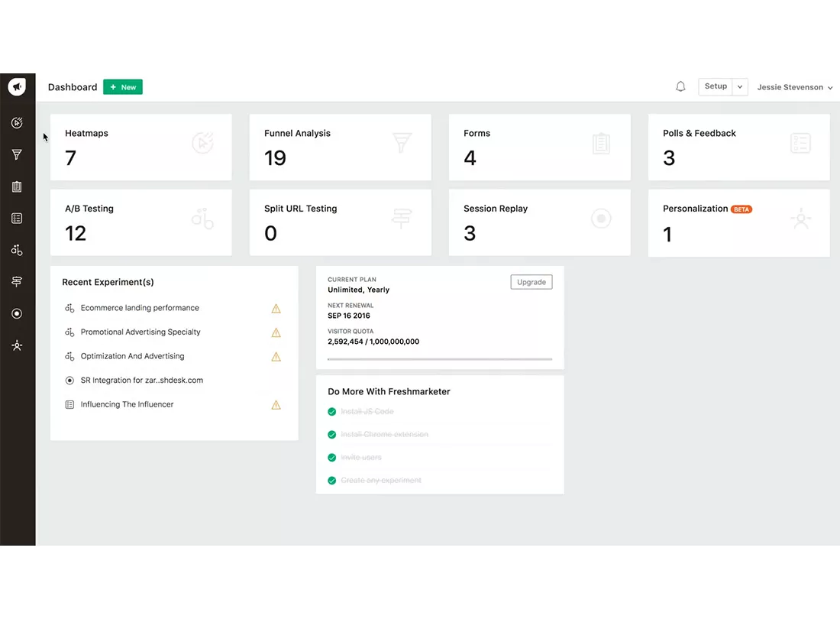The height and width of the screenshot is (619, 840).
Task: Click the Dashboard page title
Action: [73, 87]
